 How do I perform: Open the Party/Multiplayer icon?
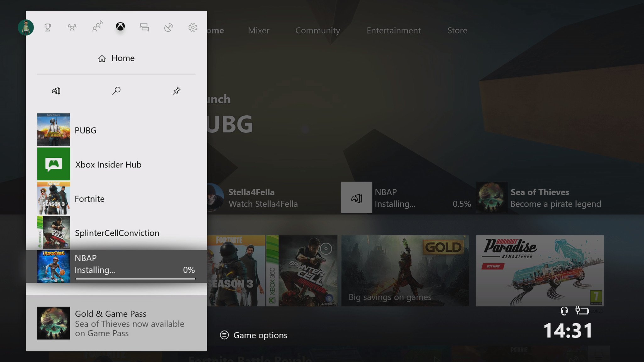pyautogui.click(x=97, y=27)
